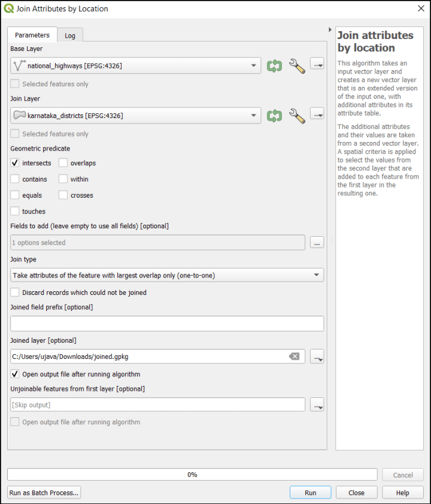Uncheck the intersects predicate
This screenshot has width=431, height=504.
(15, 163)
